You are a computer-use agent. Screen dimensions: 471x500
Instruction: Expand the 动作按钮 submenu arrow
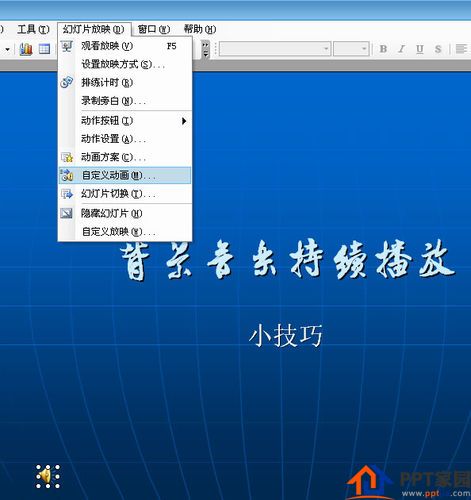click(x=184, y=121)
